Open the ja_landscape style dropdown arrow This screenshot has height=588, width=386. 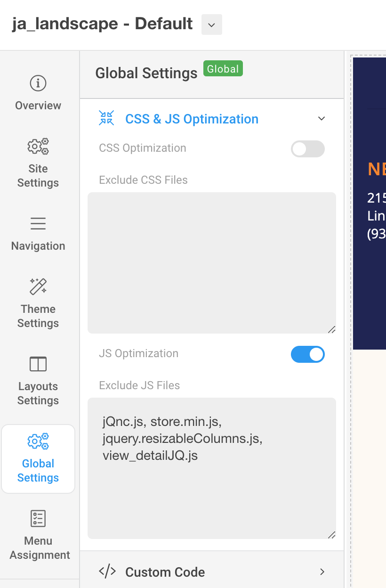(211, 24)
